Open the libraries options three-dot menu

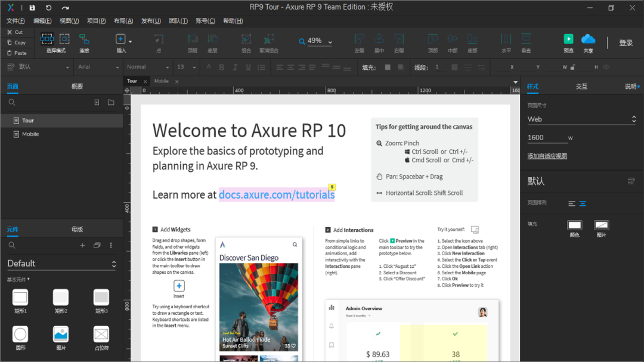pyautogui.click(x=111, y=245)
